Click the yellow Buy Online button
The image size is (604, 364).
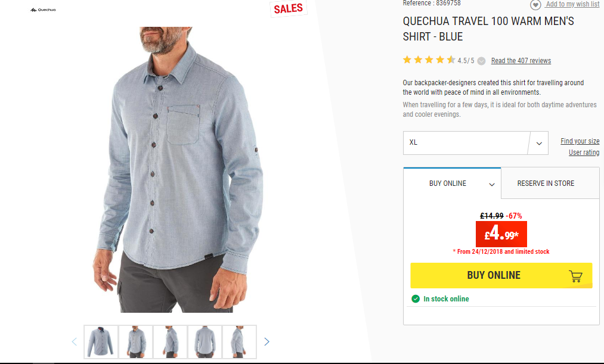click(501, 275)
